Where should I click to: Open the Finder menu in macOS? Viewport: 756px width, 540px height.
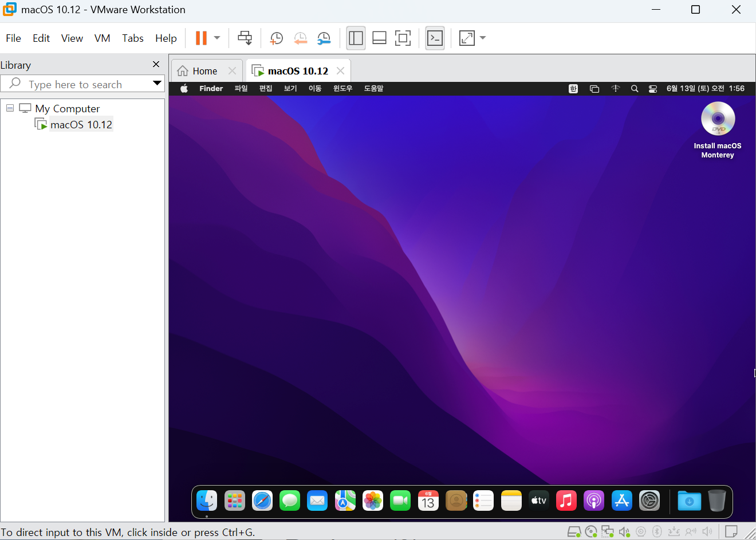tap(211, 89)
